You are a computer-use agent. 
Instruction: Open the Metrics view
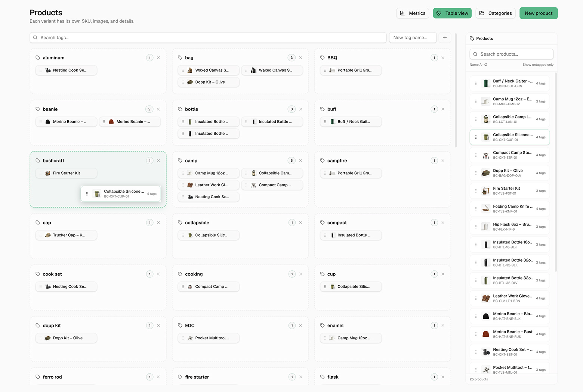coord(413,13)
